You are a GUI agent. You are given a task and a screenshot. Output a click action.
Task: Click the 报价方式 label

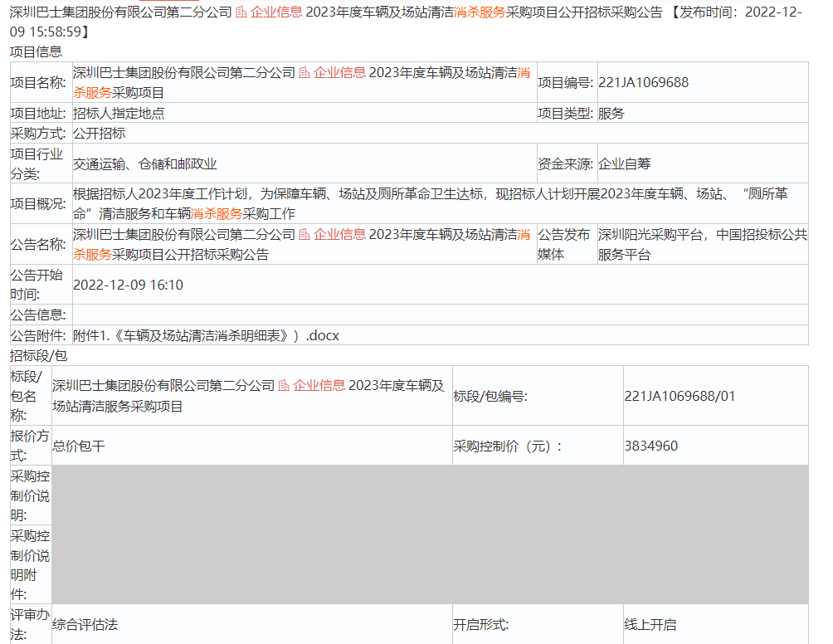point(30,446)
